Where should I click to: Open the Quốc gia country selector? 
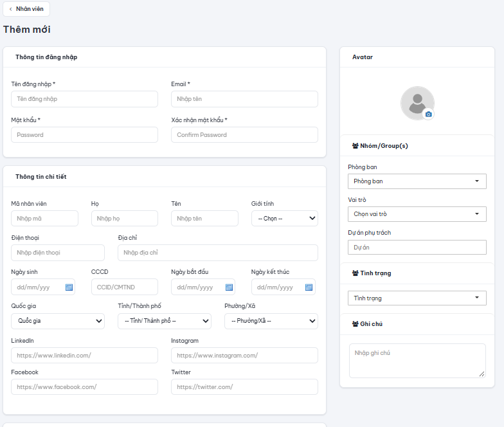tap(58, 321)
